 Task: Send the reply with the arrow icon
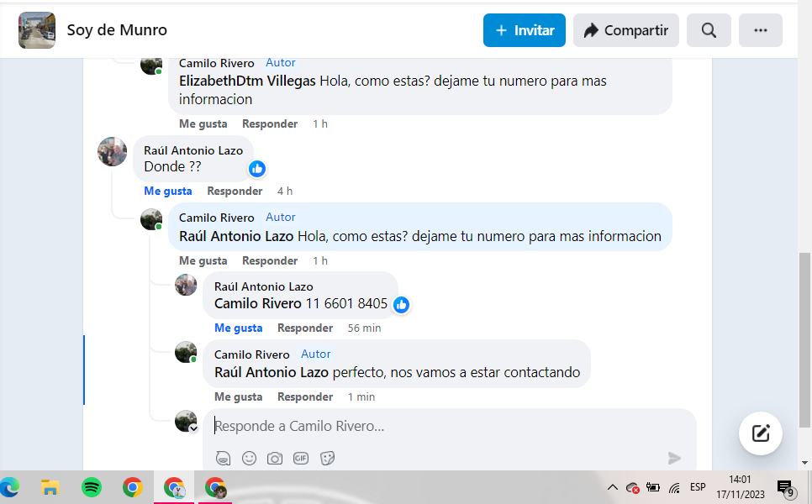674,458
